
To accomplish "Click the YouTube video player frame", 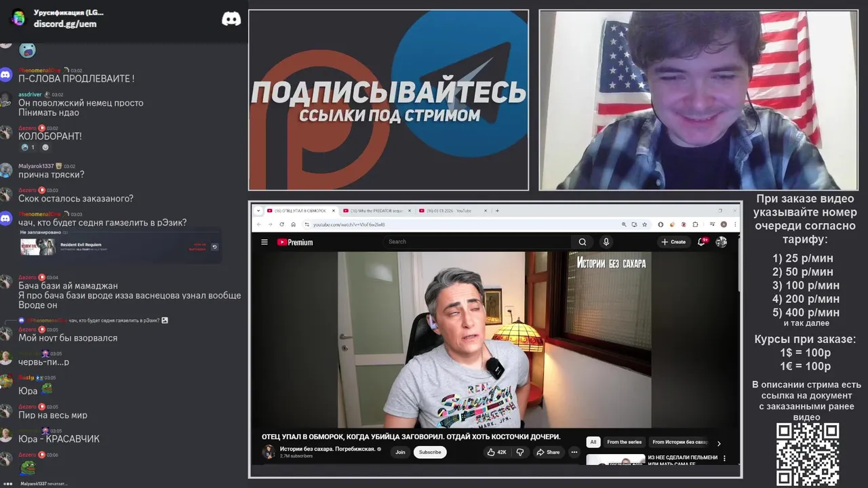I will click(494, 340).
